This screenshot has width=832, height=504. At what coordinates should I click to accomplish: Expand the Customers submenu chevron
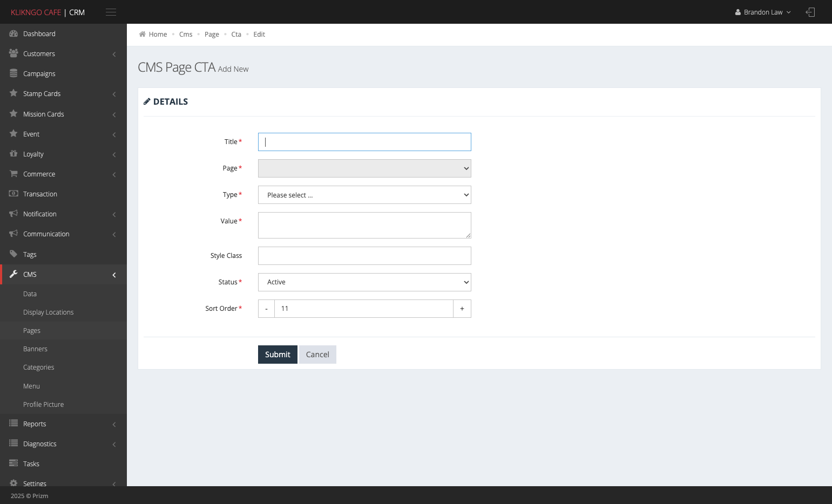click(114, 54)
